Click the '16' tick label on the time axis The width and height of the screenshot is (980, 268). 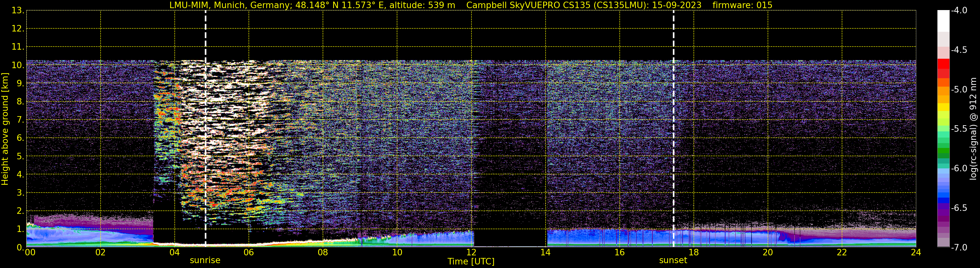pyautogui.click(x=619, y=252)
